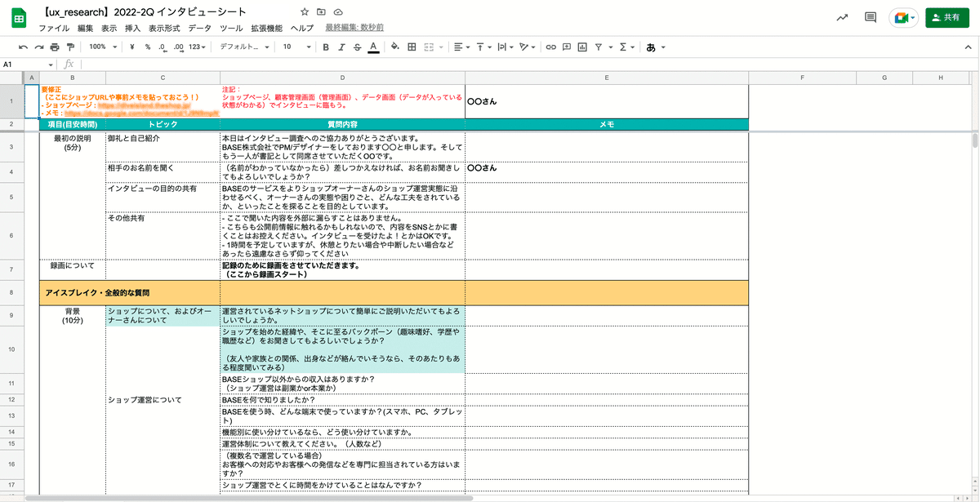The image size is (980, 502).
Task: Open the 表示形式 menu
Action: point(163,28)
